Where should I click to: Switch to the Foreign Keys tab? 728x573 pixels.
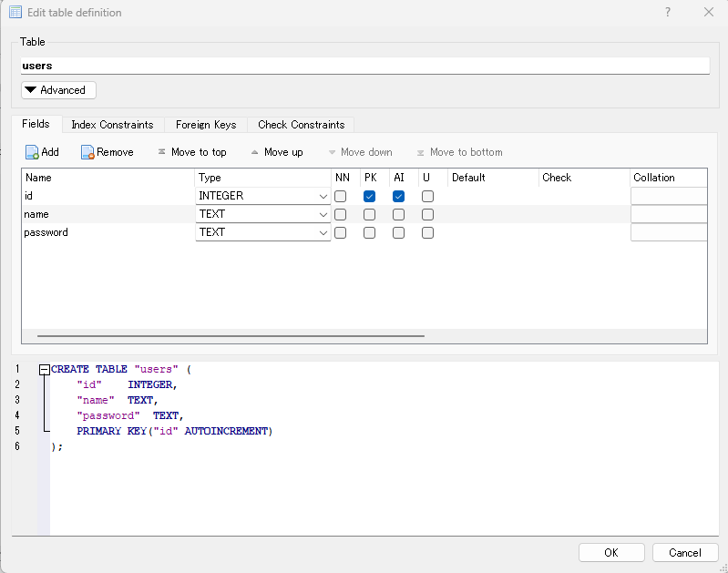(x=206, y=125)
